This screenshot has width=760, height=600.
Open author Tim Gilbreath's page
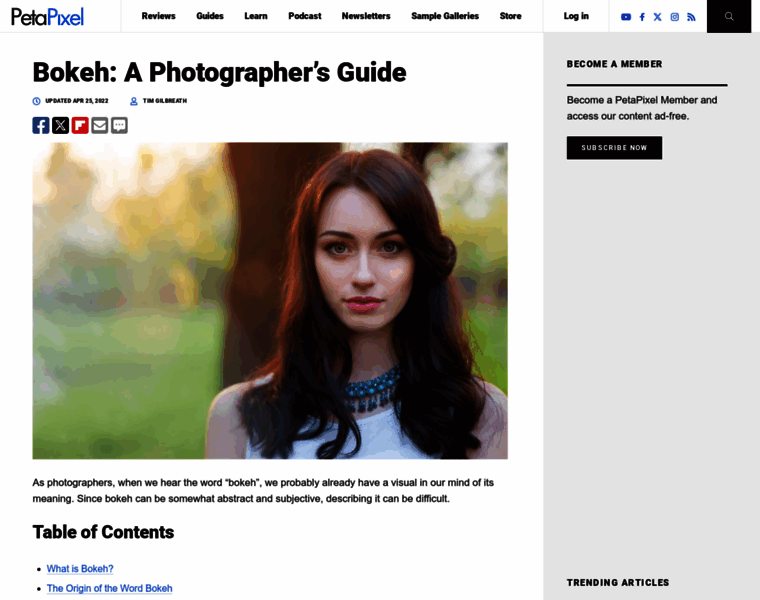[164, 101]
